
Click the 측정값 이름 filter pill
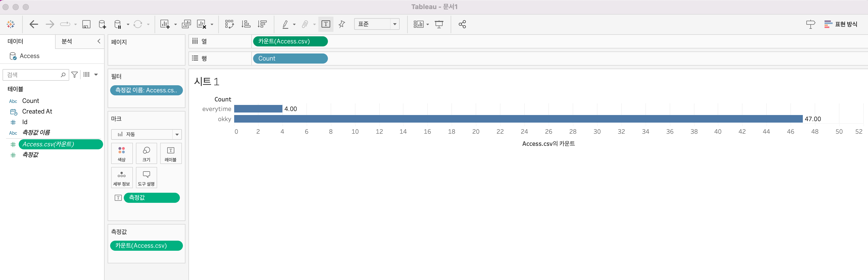(146, 90)
